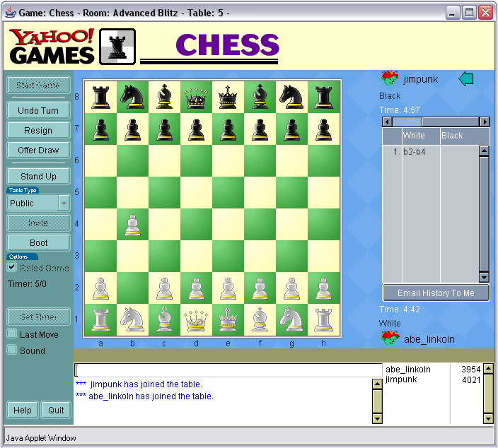Select the black knight on b8
498x448 pixels.
[x=132, y=97]
